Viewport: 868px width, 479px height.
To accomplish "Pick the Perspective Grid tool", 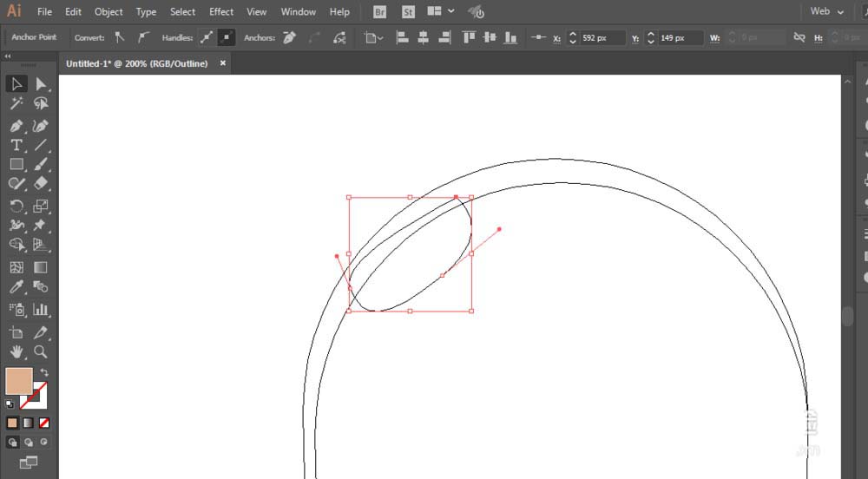I will [41, 245].
